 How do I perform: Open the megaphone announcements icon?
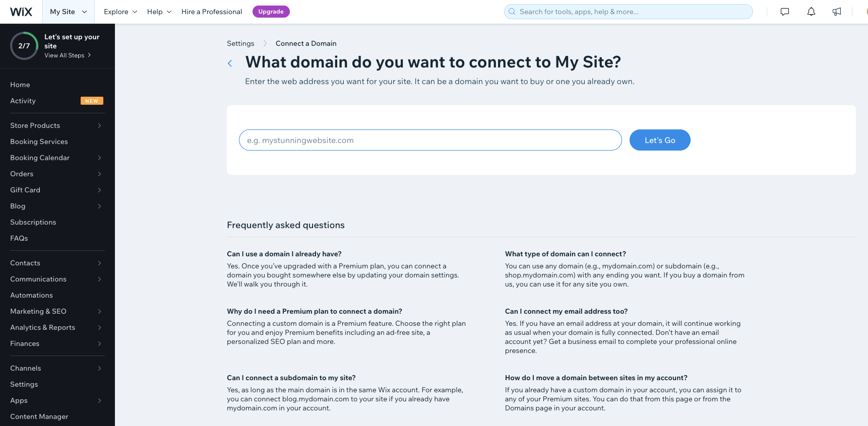tap(837, 12)
